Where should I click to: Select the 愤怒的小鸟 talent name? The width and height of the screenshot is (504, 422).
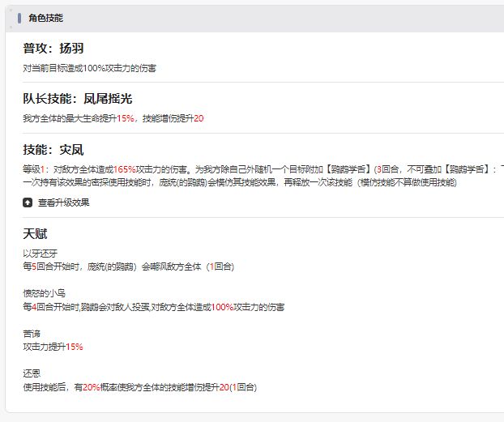pyautogui.click(x=44, y=293)
